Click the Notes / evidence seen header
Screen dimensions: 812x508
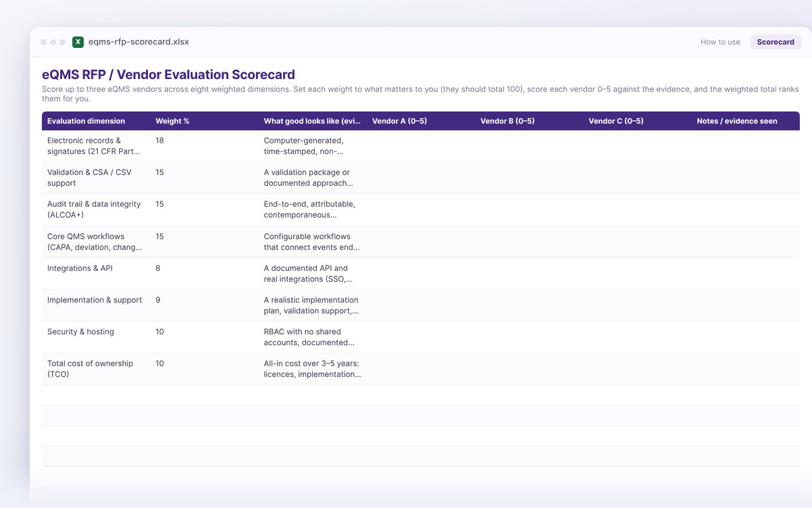point(745,121)
